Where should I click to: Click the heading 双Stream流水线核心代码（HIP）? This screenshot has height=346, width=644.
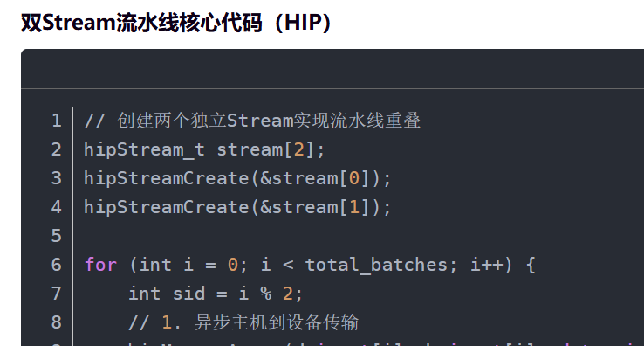pos(176,23)
